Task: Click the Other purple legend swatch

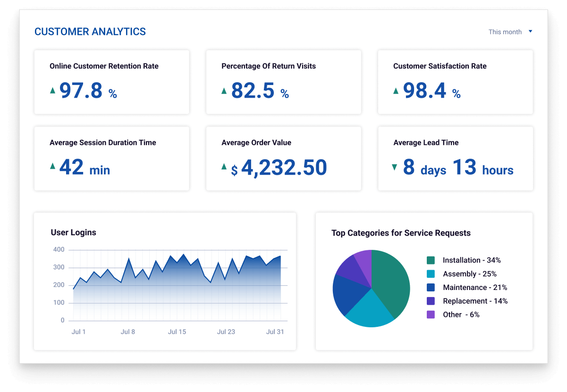Action: tap(431, 315)
